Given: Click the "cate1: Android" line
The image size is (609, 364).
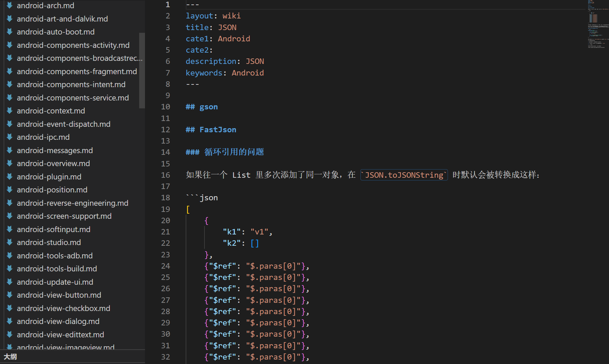Looking at the screenshot, I should [x=218, y=39].
